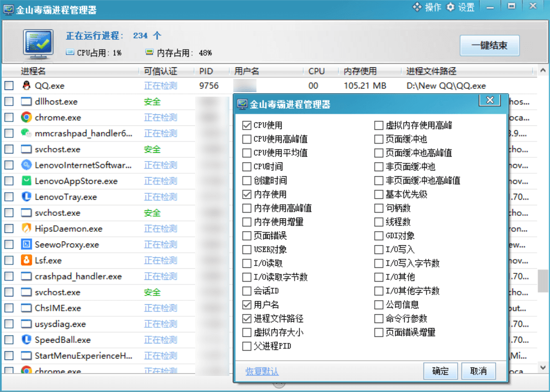Tick the QQ.exe row checkbox
Screen dimensions: 550x392
pyautogui.click(x=9, y=86)
